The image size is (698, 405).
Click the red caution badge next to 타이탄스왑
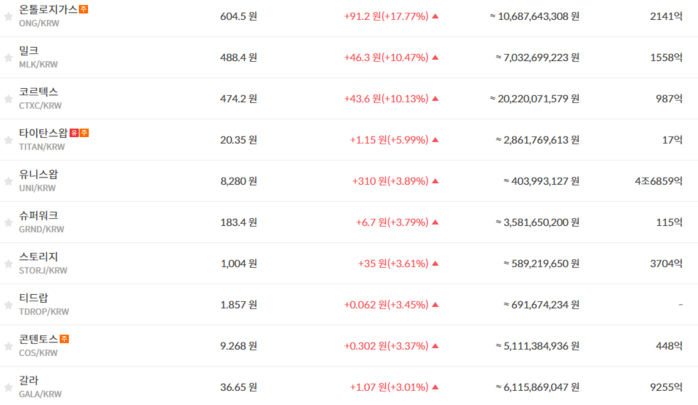[74, 133]
